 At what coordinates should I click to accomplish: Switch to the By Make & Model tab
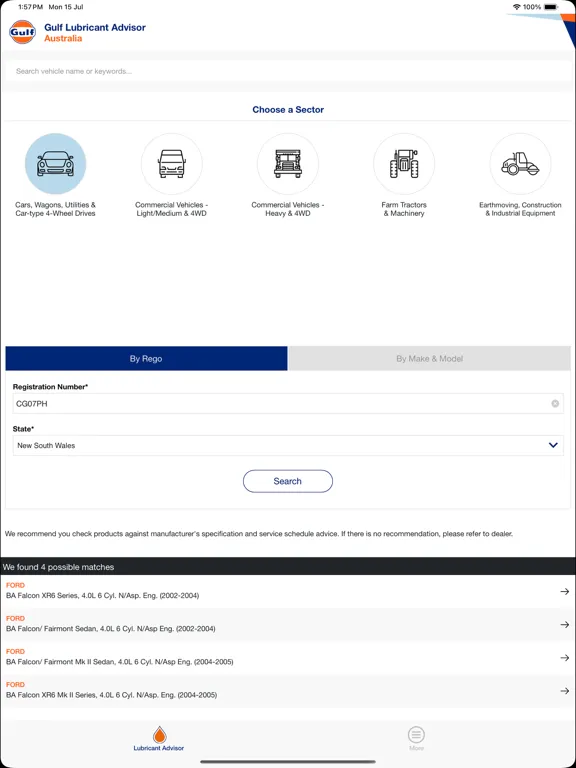pos(430,359)
